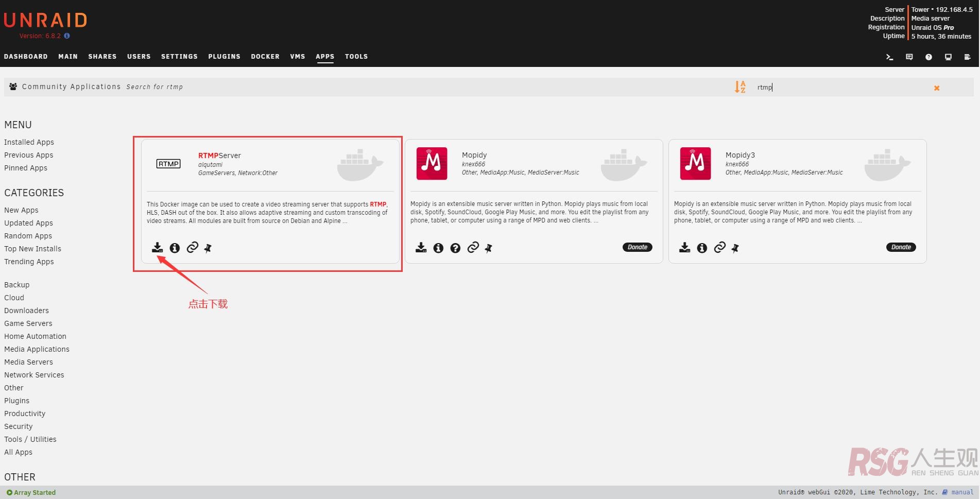Click the RTMPServer app title
The width and height of the screenshot is (980, 499).
click(x=219, y=156)
